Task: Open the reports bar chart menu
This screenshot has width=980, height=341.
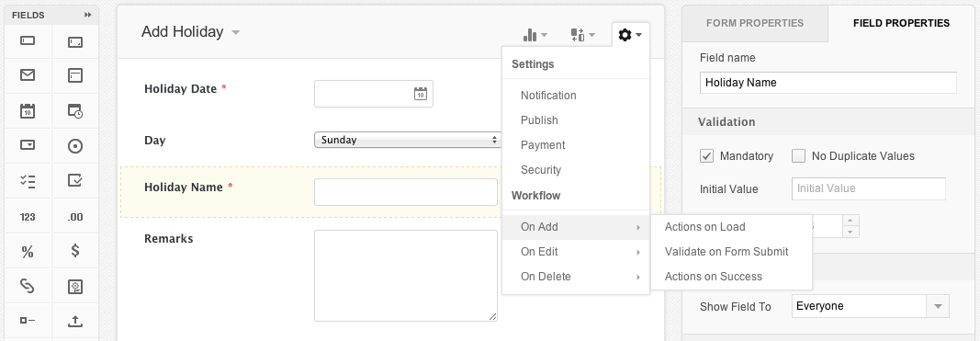Action: click(535, 35)
